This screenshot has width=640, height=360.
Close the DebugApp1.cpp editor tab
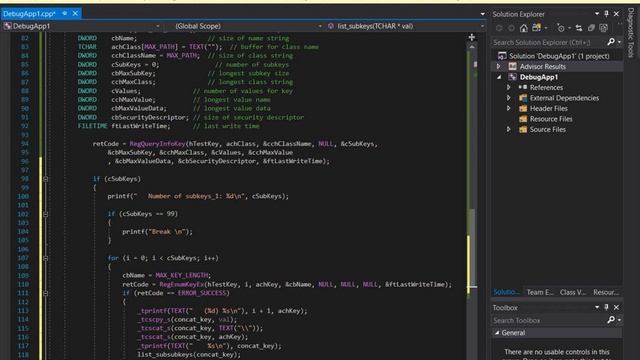75,13
